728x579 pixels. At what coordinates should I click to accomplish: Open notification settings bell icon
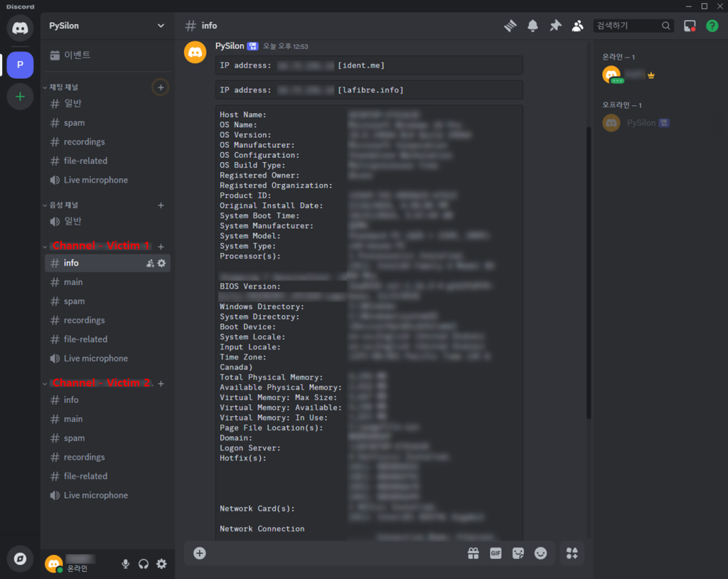pos(532,26)
